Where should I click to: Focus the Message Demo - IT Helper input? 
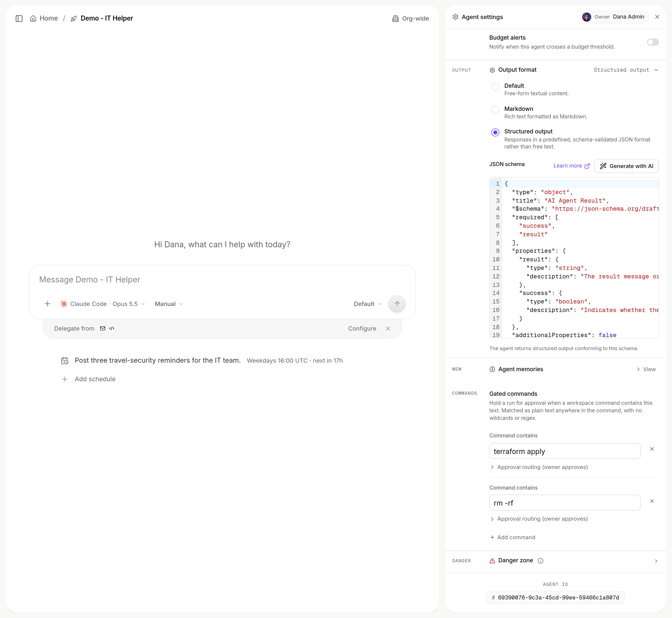click(x=222, y=280)
